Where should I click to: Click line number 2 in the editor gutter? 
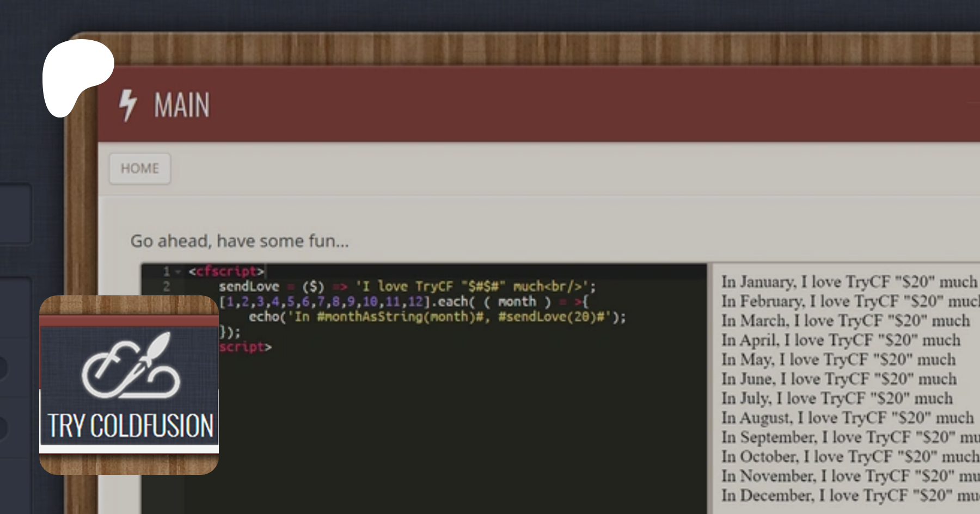click(x=166, y=287)
